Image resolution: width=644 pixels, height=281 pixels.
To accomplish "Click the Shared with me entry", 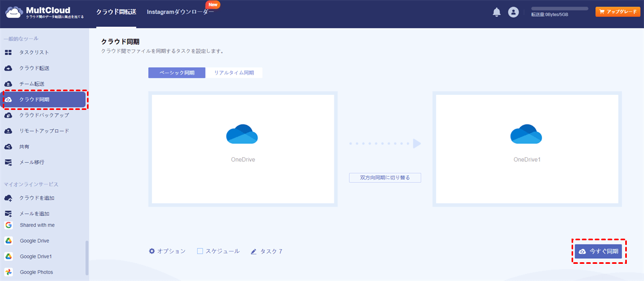I will [37, 225].
